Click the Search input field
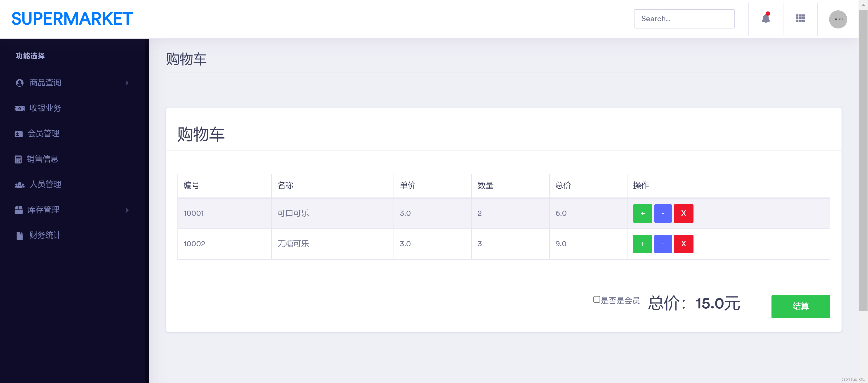This screenshot has height=383, width=868. [x=684, y=19]
